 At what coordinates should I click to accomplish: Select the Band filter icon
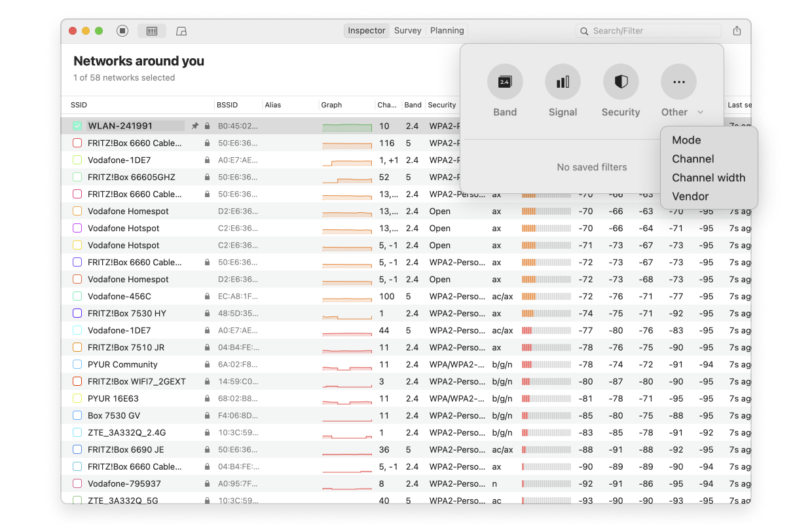(x=505, y=81)
